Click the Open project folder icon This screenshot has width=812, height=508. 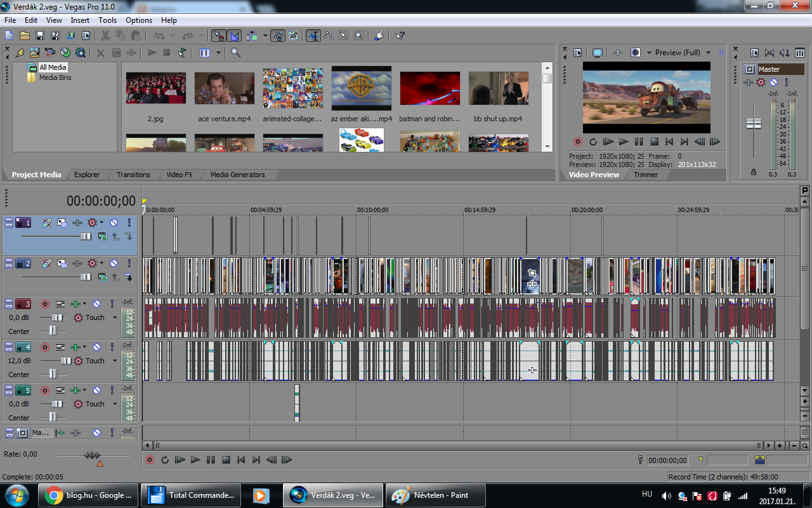[24, 36]
